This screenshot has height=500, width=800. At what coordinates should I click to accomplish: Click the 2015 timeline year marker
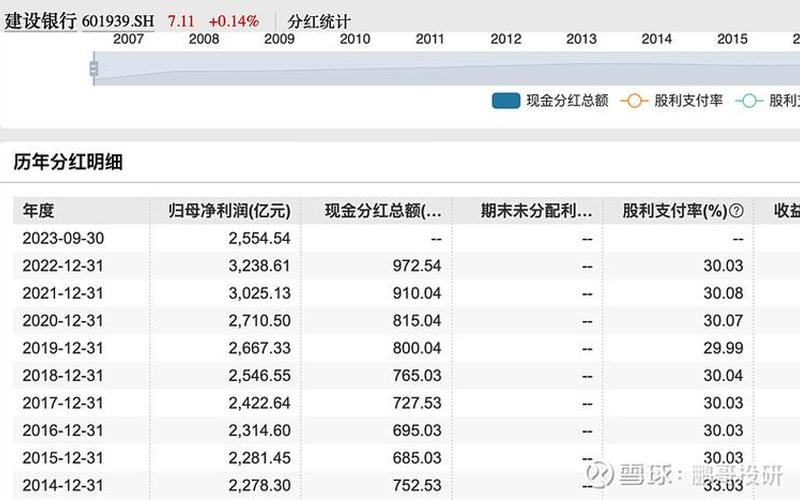(x=732, y=39)
